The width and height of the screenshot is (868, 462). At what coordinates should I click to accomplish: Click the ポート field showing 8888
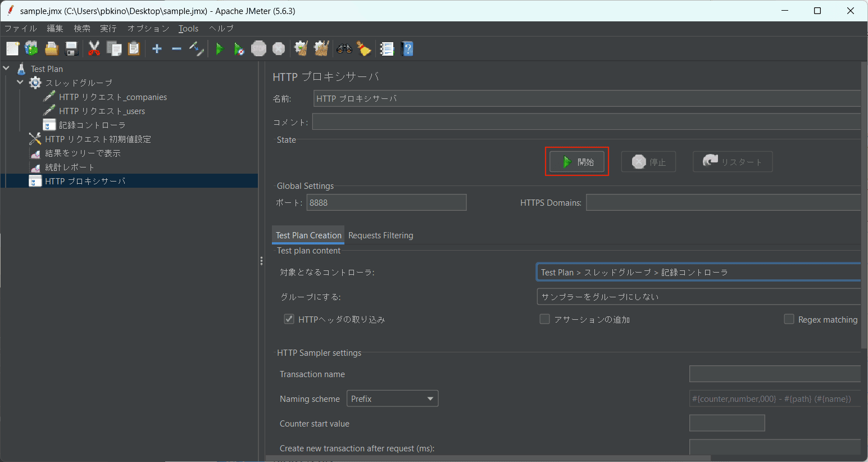click(x=387, y=202)
